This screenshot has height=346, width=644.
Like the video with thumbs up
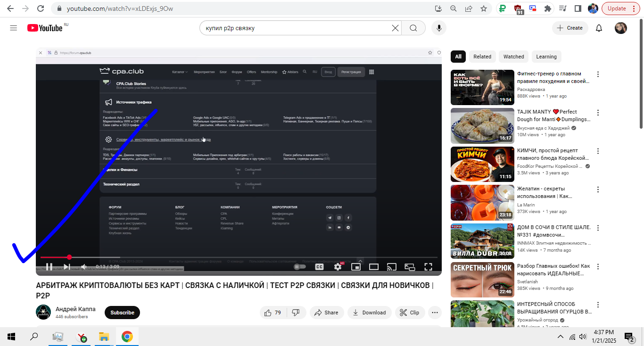273,313
